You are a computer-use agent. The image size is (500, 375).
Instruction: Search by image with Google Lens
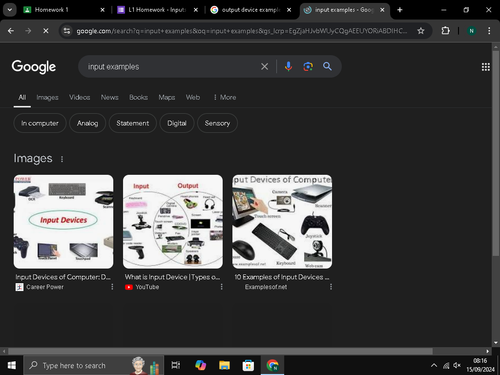click(x=308, y=67)
